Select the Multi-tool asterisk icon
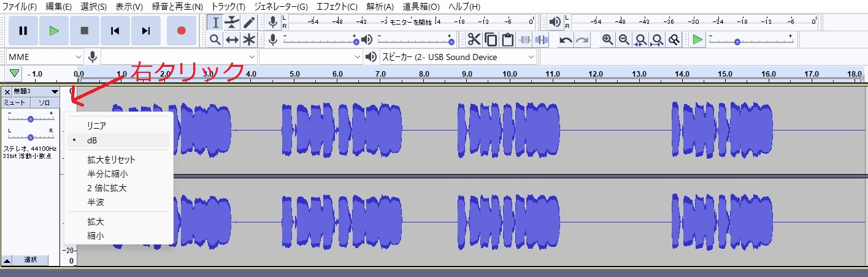This screenshot has width=868, height=277. coord(248,40)
